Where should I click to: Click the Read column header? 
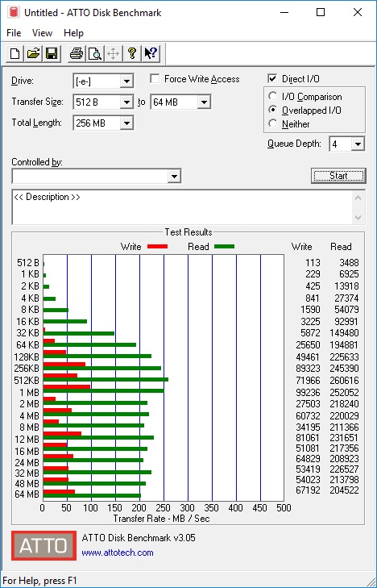point(341,247)
